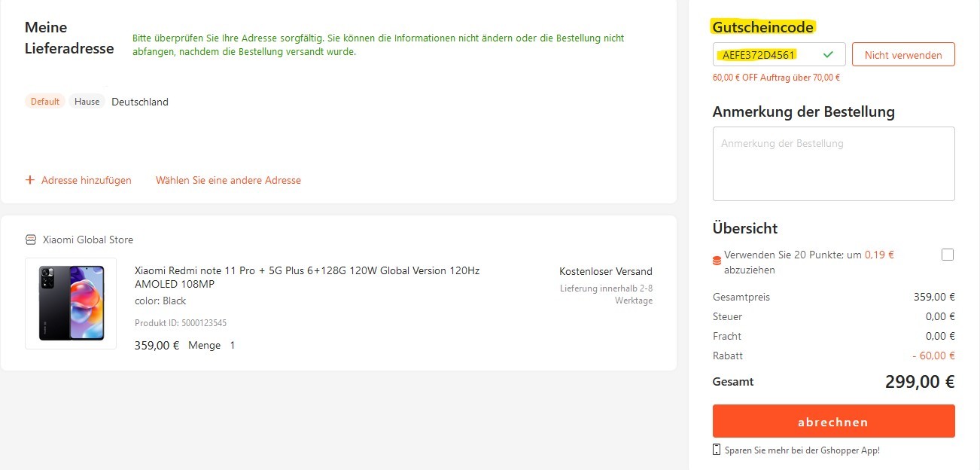980x470 pixels.
Task: Click the Sparen Sie mehr Gshopper App text
Action: point(802,450)
